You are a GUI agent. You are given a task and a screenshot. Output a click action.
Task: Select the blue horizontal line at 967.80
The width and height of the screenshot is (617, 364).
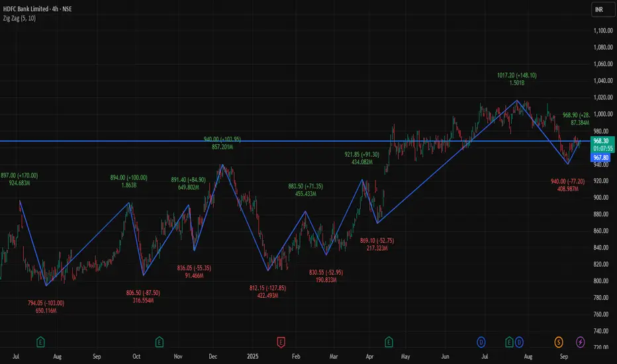[x=295, y=141]
